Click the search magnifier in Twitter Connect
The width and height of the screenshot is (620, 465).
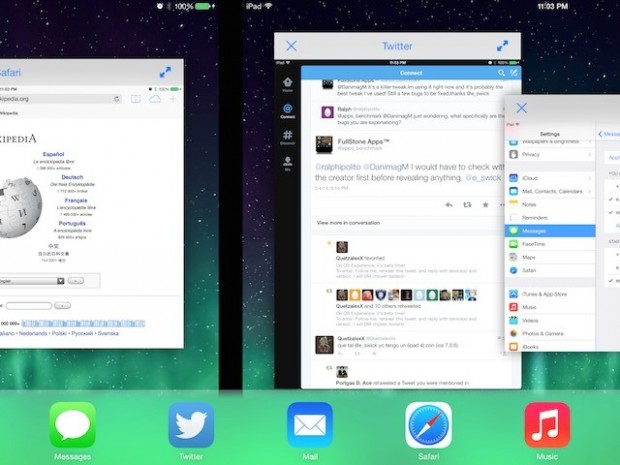click(502, 73)
